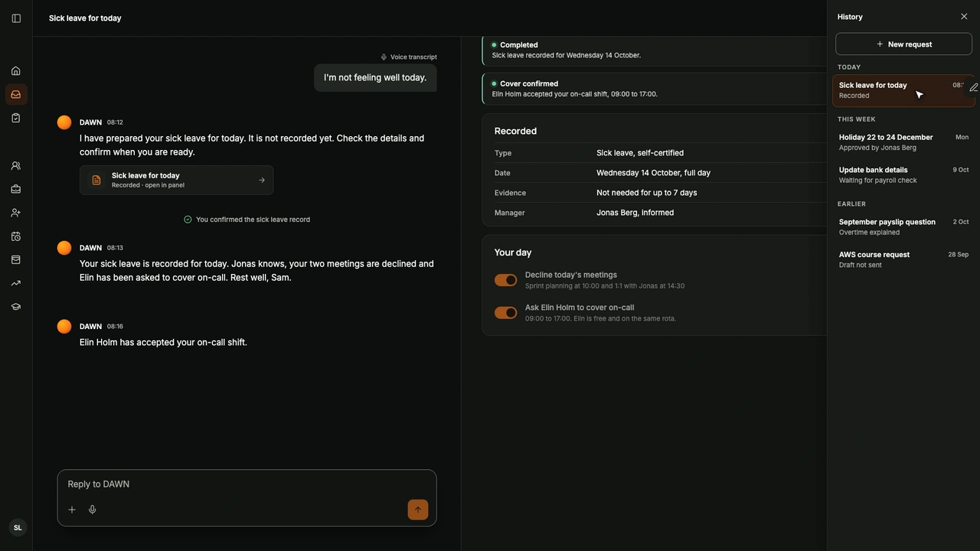Click the "Your day" section heading
Screen dimensions: 980x551
(513, 253)
